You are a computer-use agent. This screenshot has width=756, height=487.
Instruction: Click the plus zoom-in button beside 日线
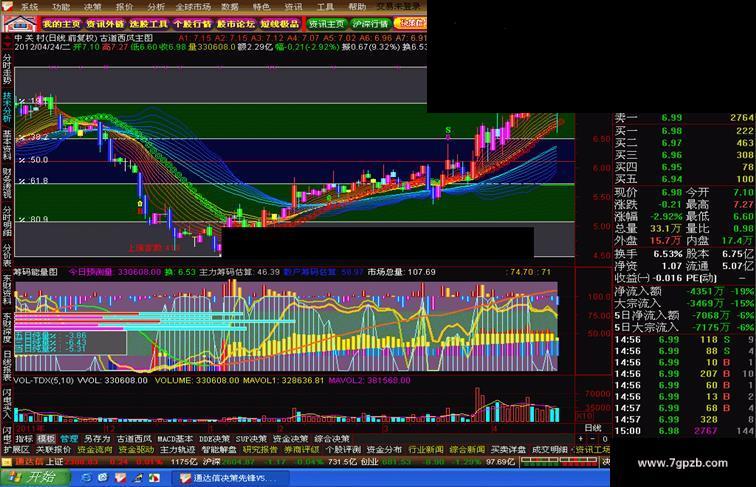pyautogui.click(x=581, y=439)
